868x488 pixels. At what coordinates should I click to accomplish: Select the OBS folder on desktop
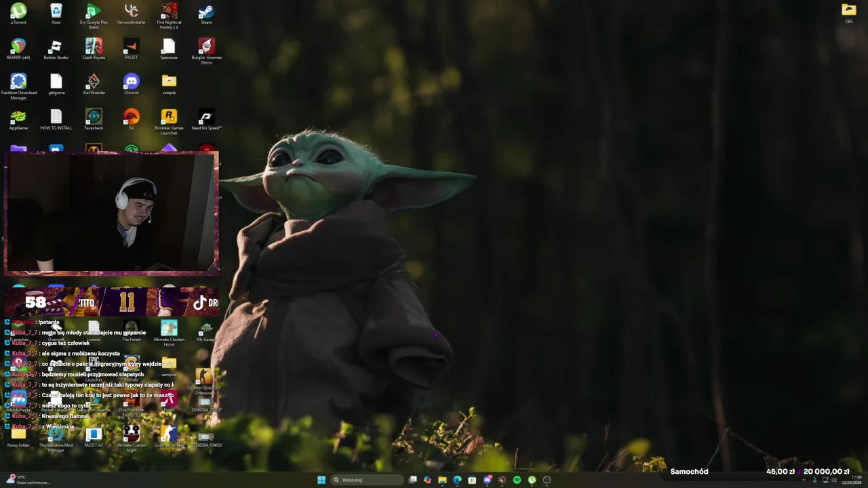[849, 13]
